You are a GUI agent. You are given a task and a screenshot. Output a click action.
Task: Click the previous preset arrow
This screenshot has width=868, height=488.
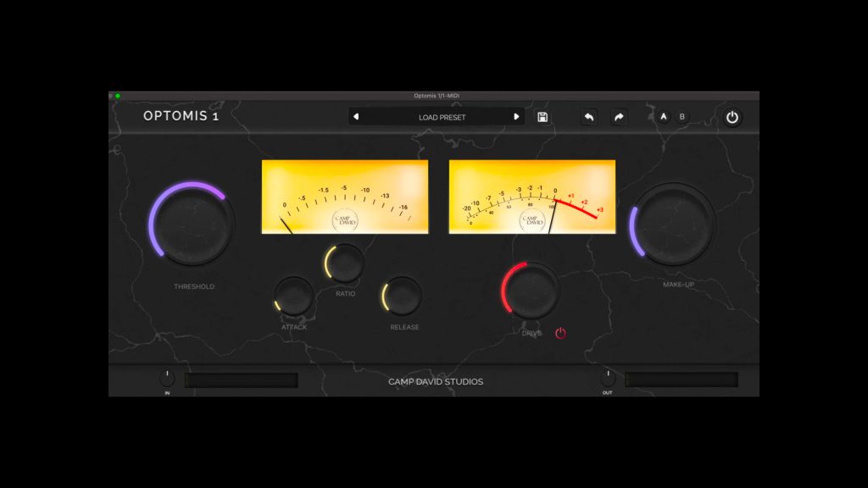(356, 117)
